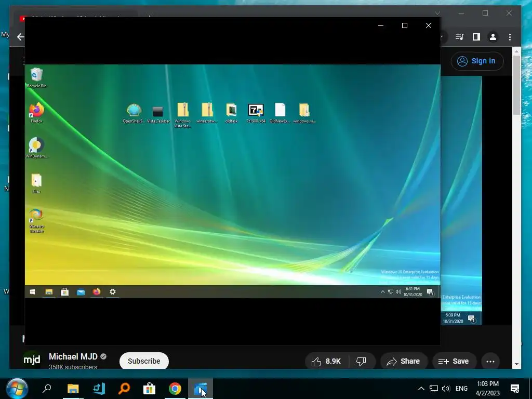This screenshot has height=399, width=532.
Task: Open Recycle Bin shown in the video window
Action: tap(36, 78)
